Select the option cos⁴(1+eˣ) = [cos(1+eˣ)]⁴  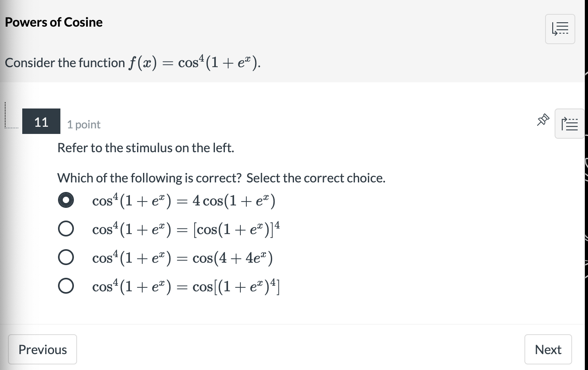coord(66,229)
